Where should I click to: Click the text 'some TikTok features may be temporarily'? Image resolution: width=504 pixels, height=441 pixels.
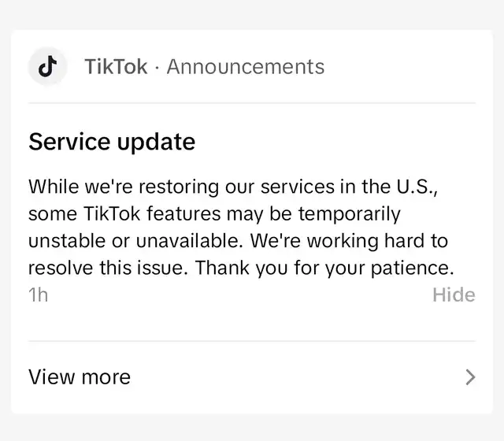tap(214, 214)
